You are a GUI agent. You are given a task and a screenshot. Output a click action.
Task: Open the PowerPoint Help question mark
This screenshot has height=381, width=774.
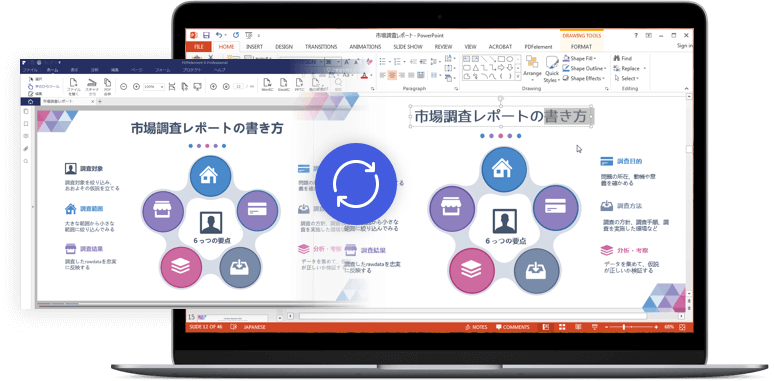point(635,36)
